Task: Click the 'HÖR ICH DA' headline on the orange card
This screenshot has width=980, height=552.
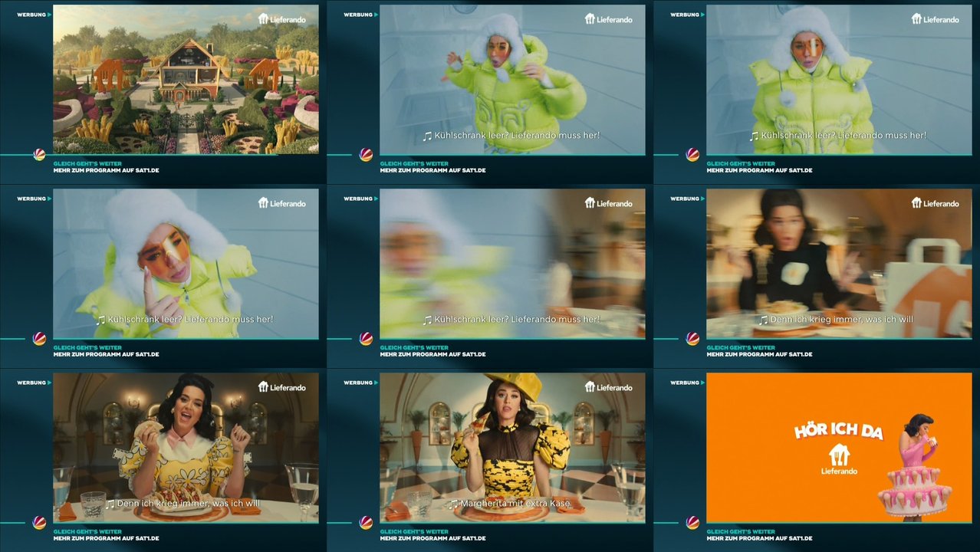Action: point(838,431)
